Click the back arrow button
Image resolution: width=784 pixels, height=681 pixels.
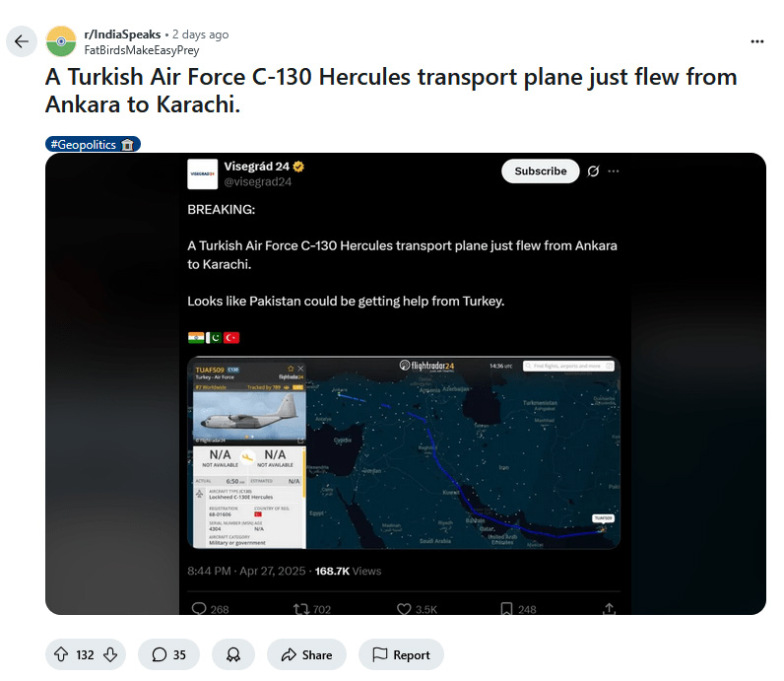tap(23, 41)
